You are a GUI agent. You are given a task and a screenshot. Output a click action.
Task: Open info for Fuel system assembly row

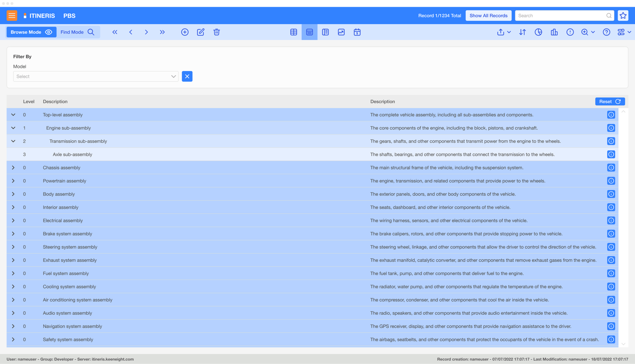pos(611,273)
